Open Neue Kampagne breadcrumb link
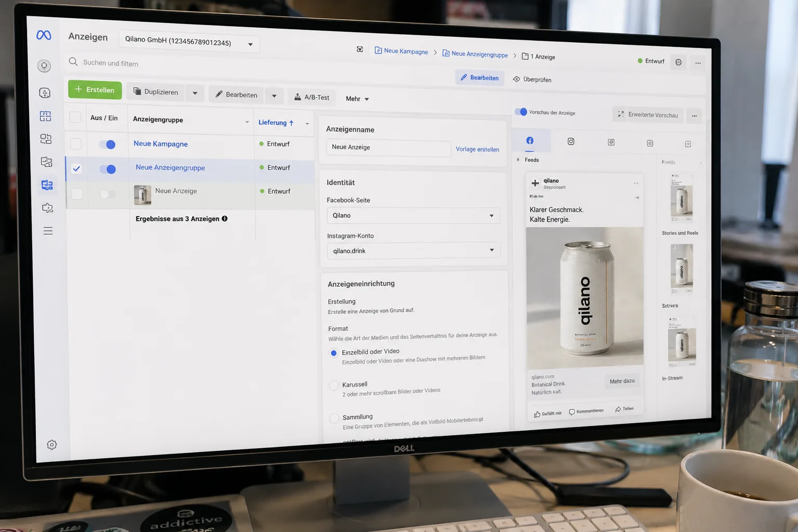Screen dimensions: 798x532 [x=401, y=51]
